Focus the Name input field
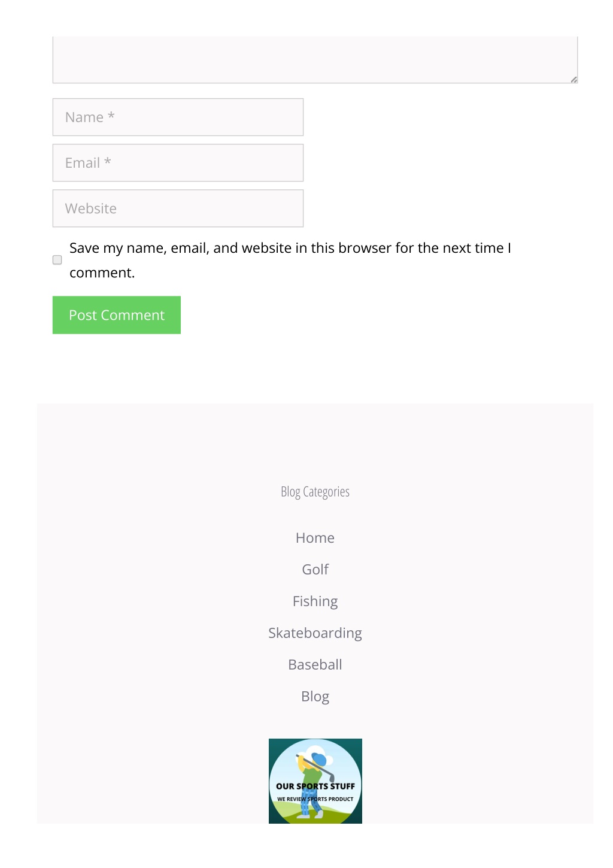Viewport: 613px width, 868px height. pyautogui.click(x=178, y=117)
